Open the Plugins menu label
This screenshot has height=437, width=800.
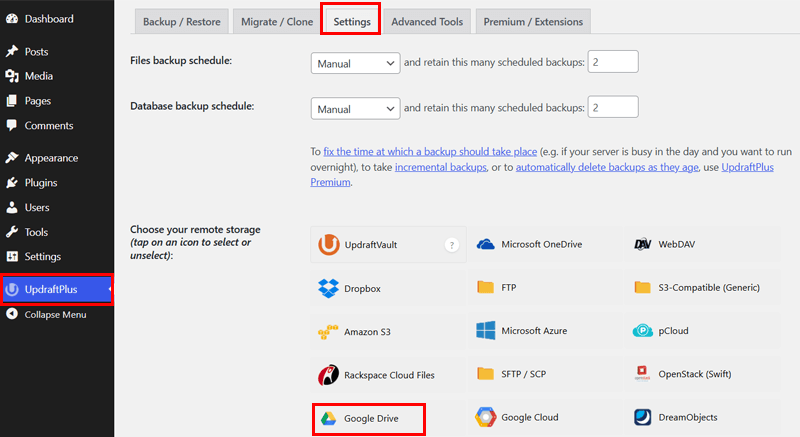41,183
